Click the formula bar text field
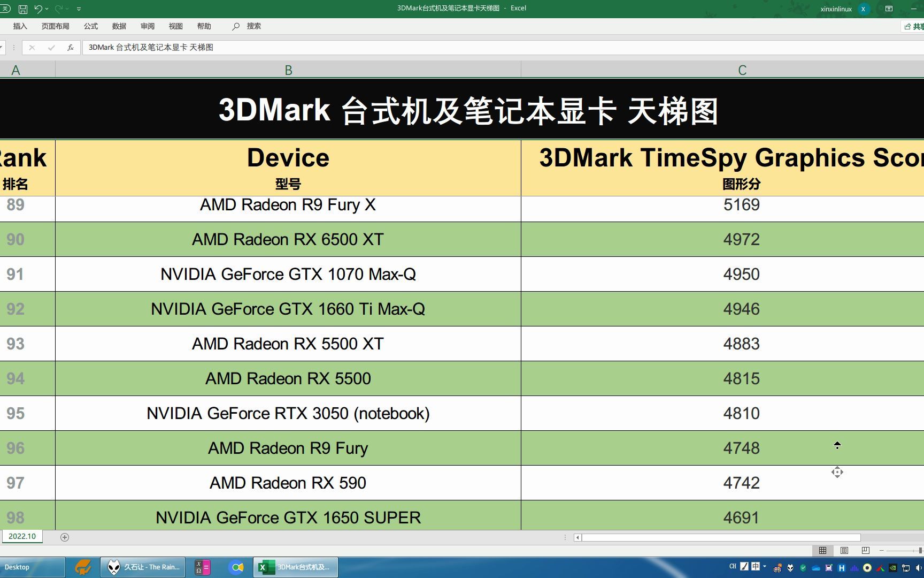Viewport: 924px width, 578px height. (503, 48)
